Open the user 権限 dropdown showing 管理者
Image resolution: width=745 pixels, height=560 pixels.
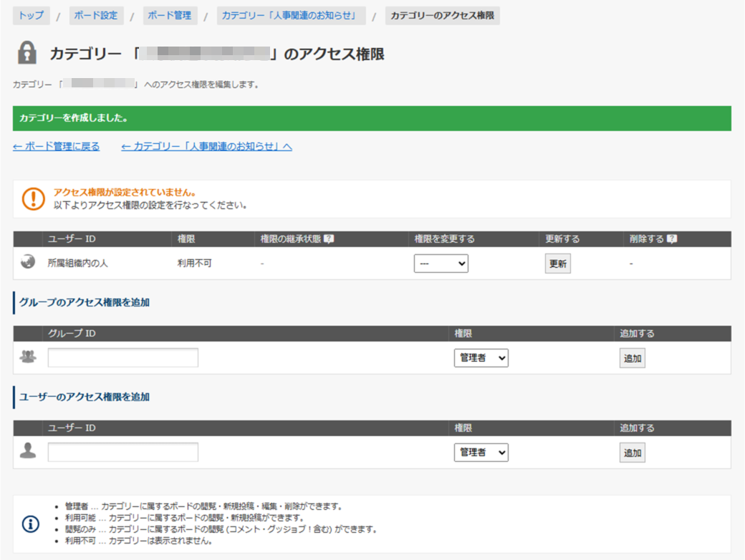click(x=481, y=453)
